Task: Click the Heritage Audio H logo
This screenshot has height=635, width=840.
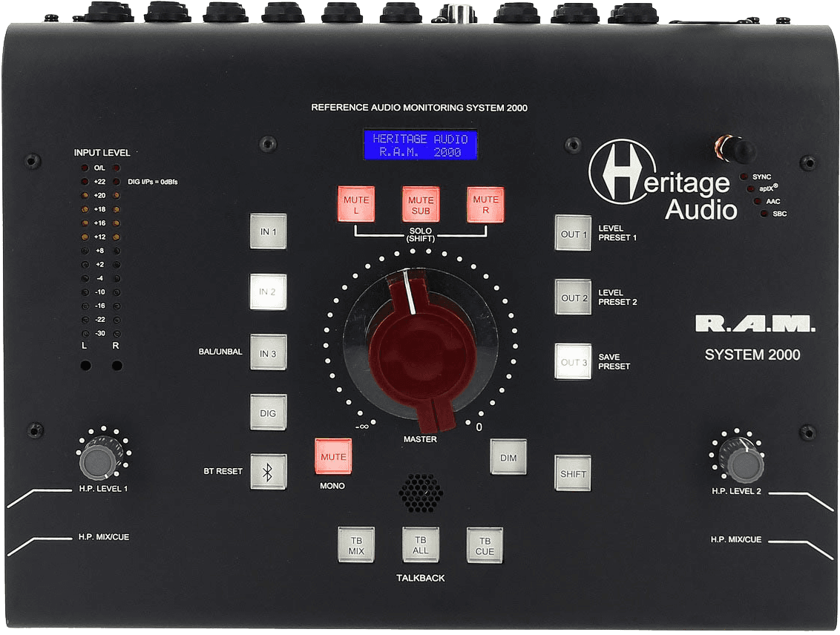Action: point(622,172)
